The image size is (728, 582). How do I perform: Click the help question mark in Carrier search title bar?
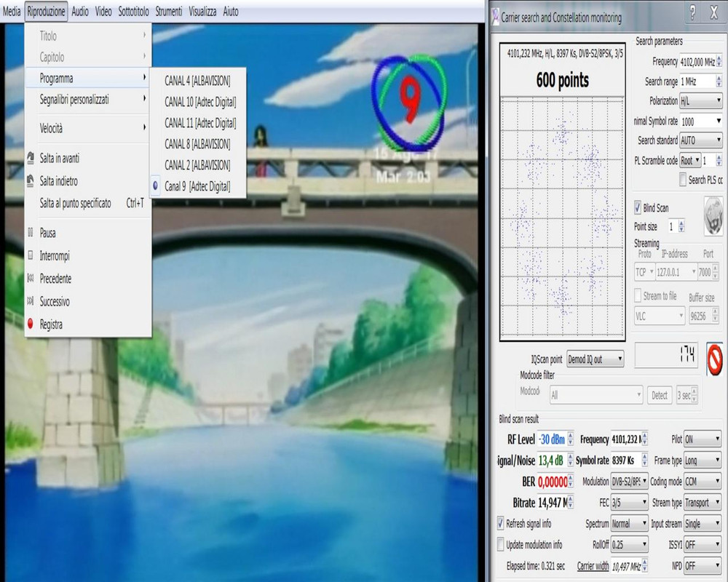pyautogui.click(x=692, y=13)
